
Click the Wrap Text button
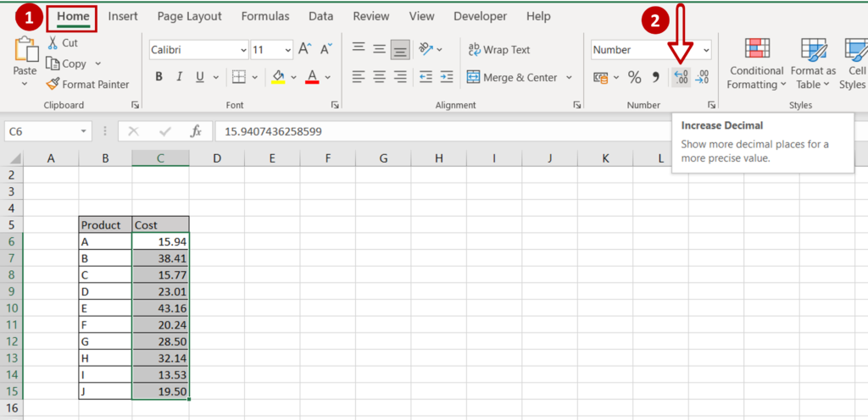498,50
